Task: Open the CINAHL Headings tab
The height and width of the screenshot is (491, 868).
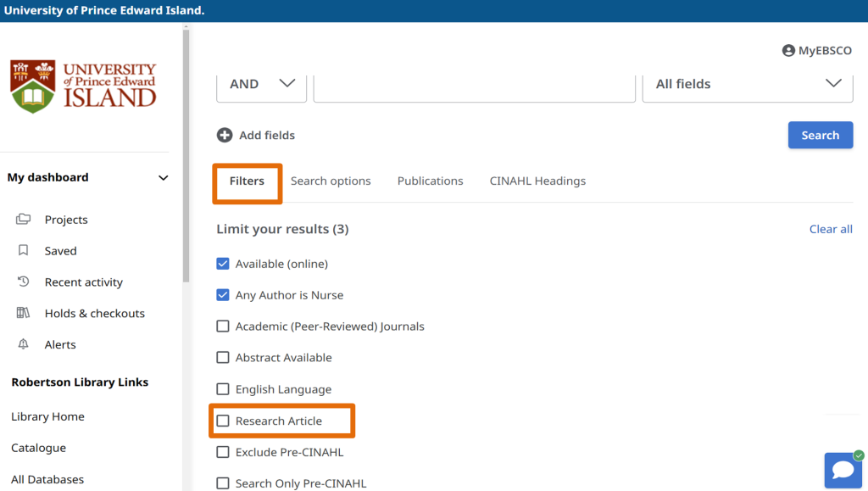Action: [537, 181]
